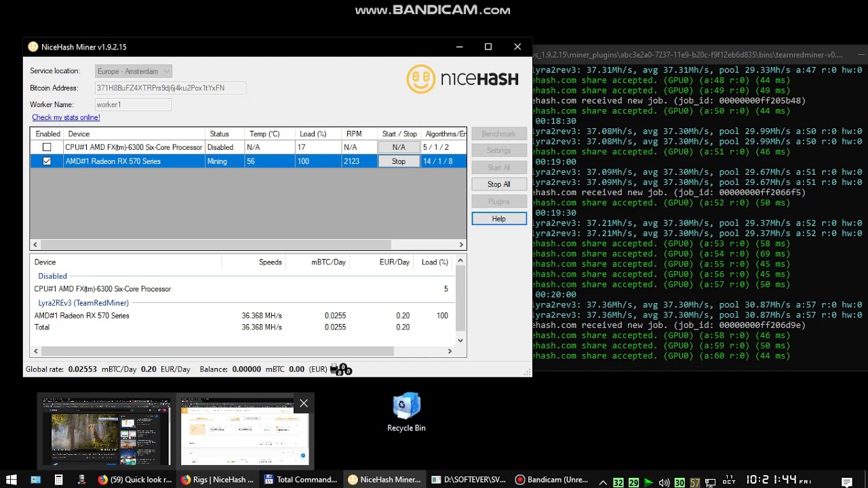The image size is (868, 488).
Task: Switch to D:\SOFTEVER console taskbar item
Action: pyautogui.click(x=468, y=480)
